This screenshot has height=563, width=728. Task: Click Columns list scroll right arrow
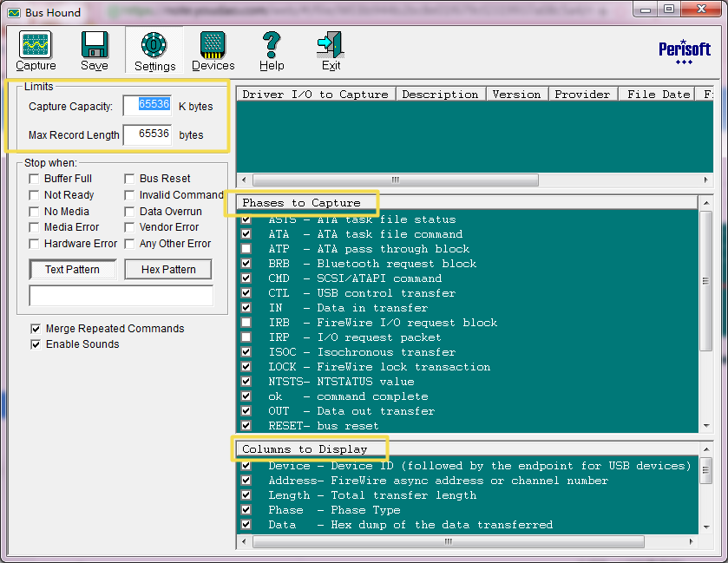[692, 541]
